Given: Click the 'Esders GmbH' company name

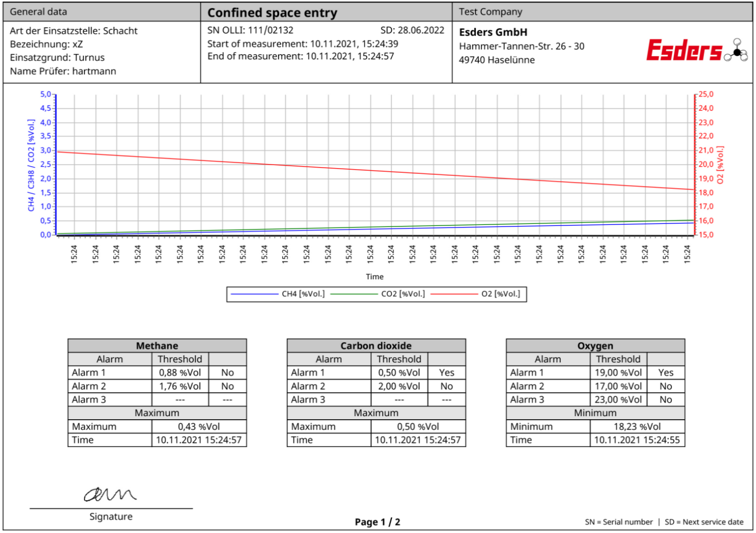Looking at the screenshot, I should [493, 32].
